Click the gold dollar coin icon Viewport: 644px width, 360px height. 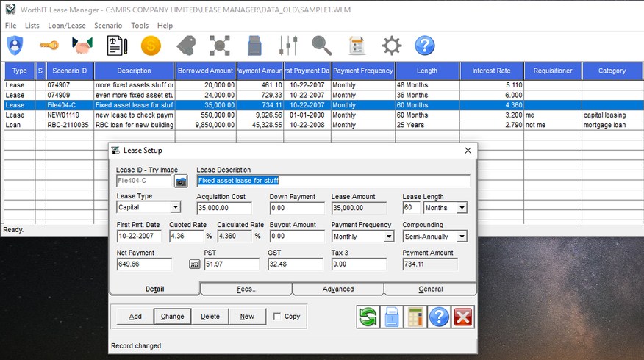tap(151, 46)
